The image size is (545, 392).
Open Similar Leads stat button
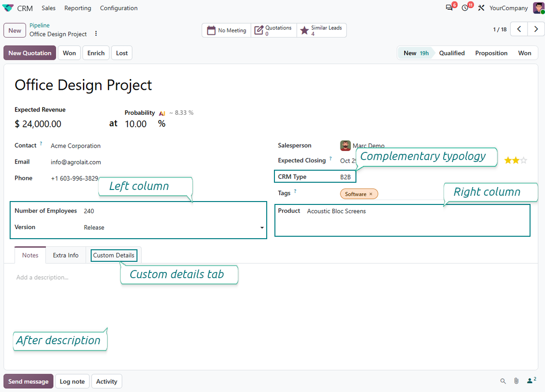click(x=322, y=30)
